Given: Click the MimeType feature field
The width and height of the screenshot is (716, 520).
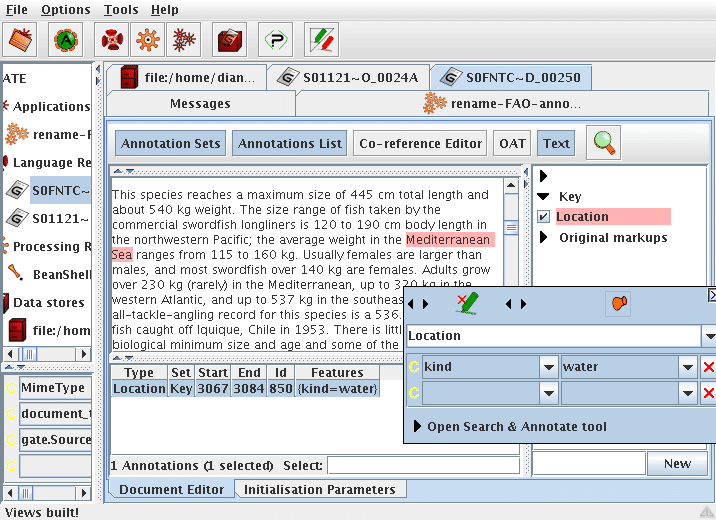Looking at the screenshot, I should click(55, 388).
